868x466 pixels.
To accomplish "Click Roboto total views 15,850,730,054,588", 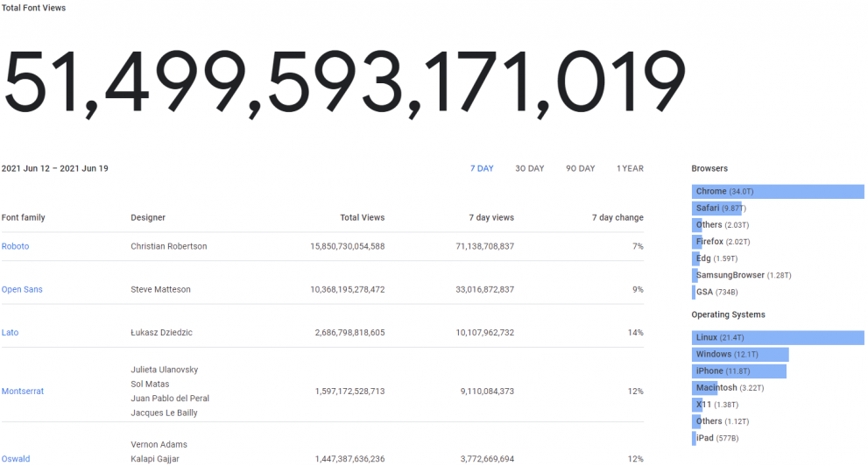I will click(x=347, y=246).
